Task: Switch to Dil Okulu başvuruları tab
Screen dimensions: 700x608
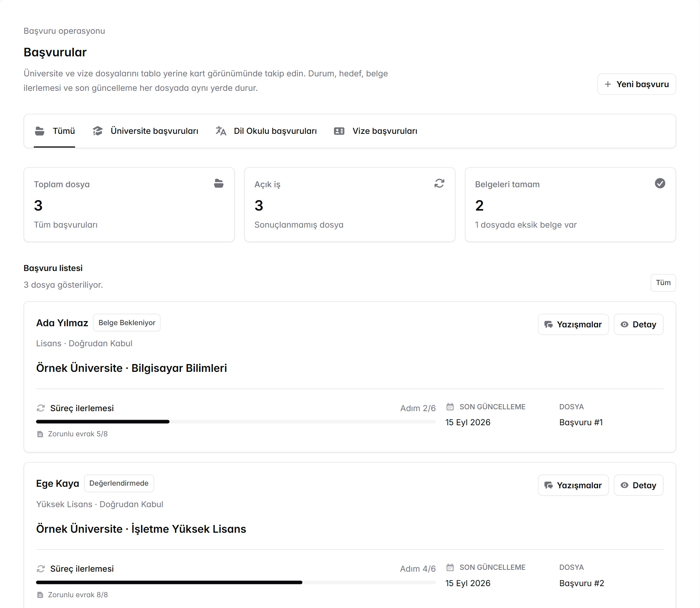Action: (266, 131)
